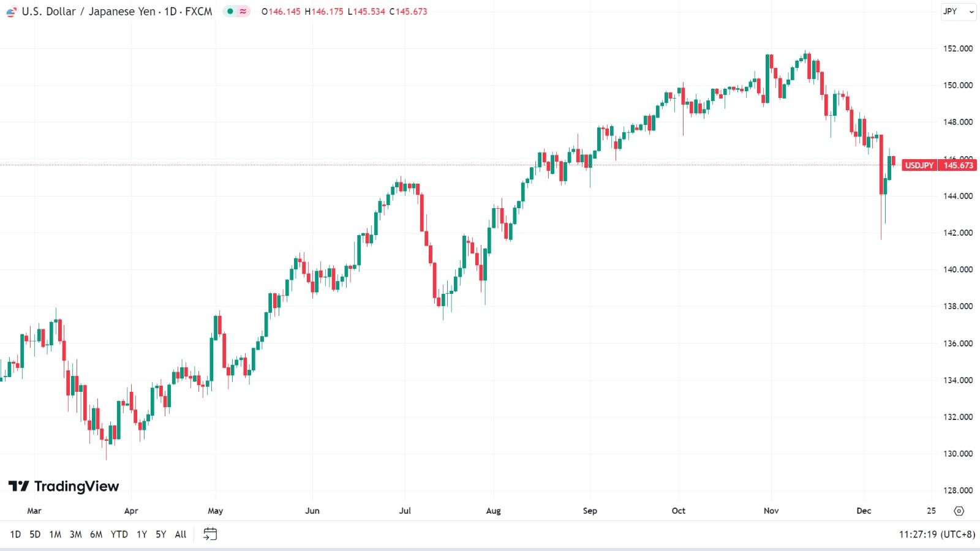Show the All time range
The height and width of the screenshot is (551, 980).
181,534
